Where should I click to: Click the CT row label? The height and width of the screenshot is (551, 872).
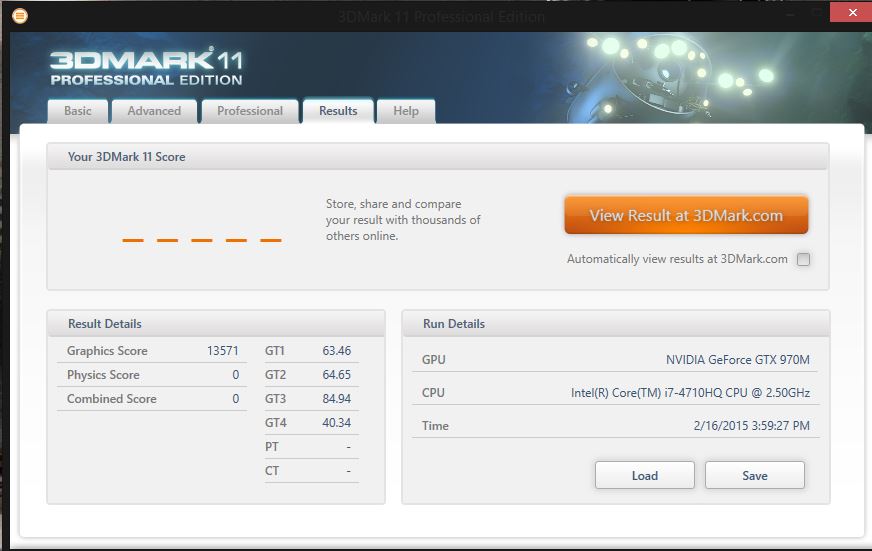(x=272, y=470)
